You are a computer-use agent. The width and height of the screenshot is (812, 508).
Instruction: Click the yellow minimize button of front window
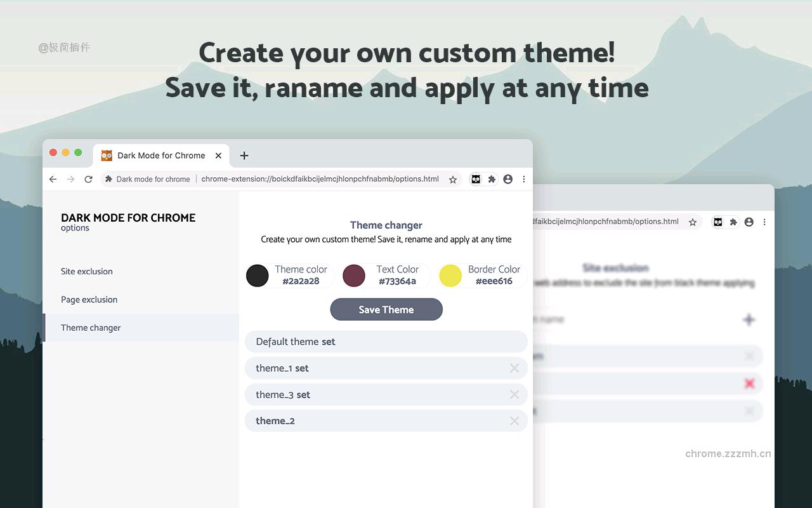(65, 152)
